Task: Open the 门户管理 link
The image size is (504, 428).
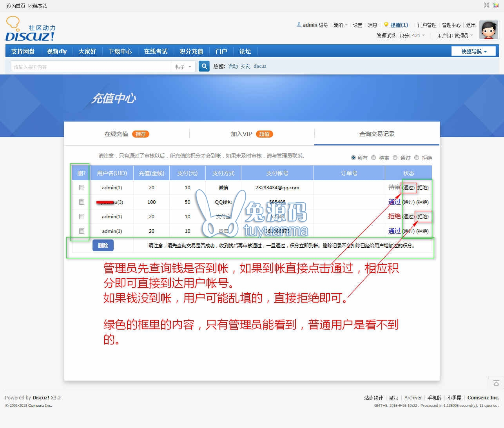Action: (x=427, y=25)
